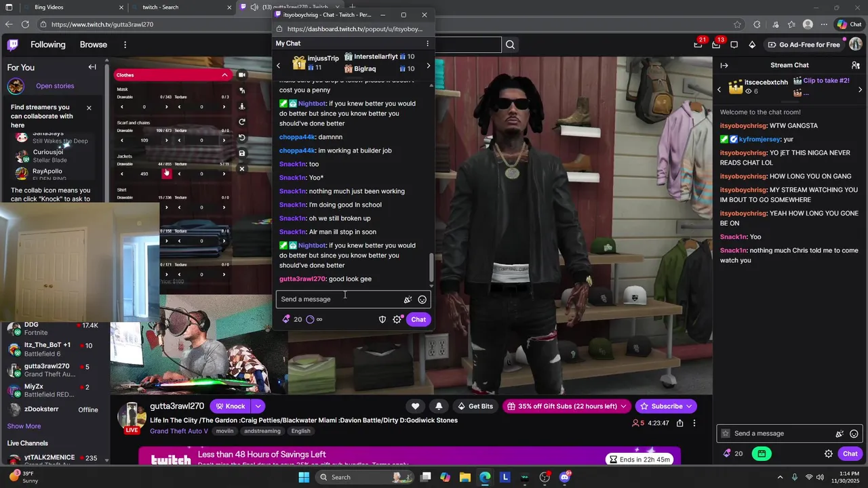Toggle channel notifications bell
Screen dimensions: 868x488
pos(439,406)
